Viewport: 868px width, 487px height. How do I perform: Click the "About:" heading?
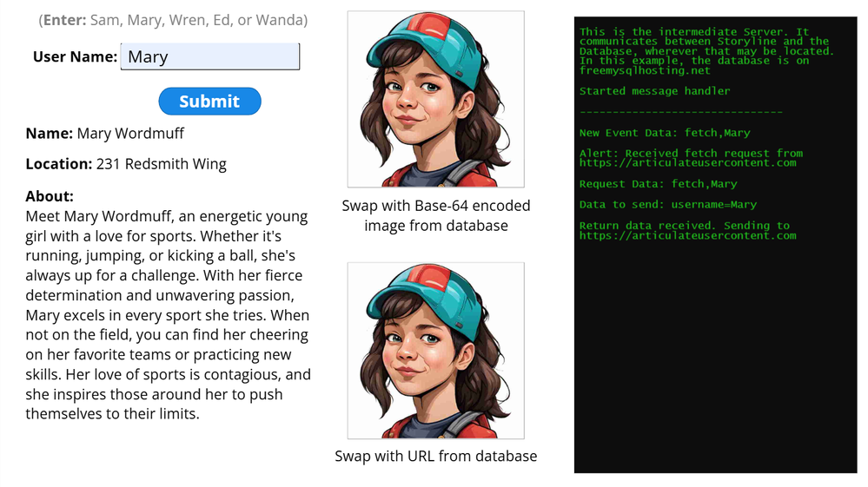[50, 196]
